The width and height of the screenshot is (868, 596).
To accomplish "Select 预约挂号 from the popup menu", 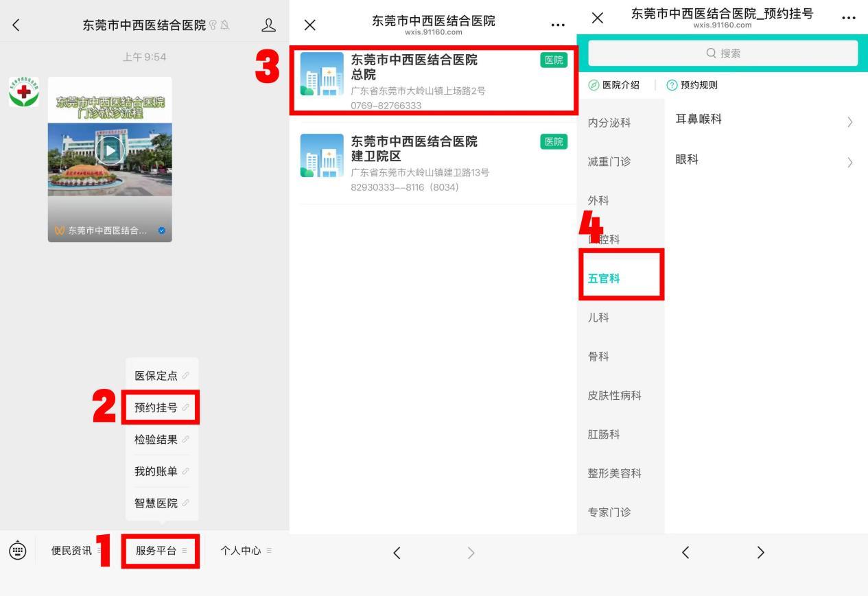I will 161,407.
